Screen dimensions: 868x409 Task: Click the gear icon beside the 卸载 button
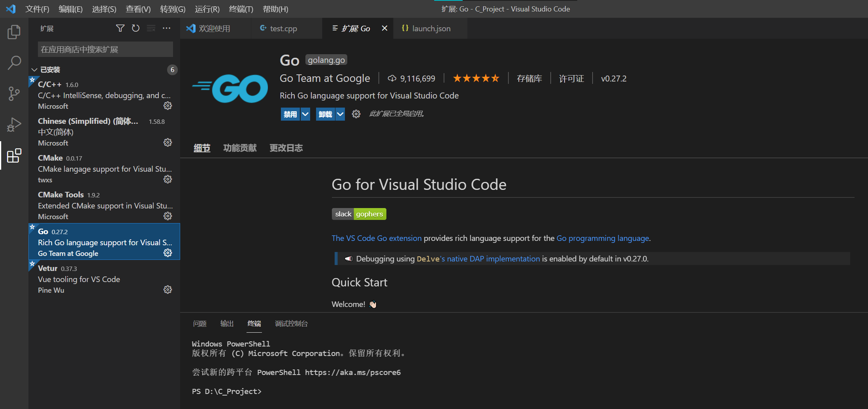pos(356,114)
